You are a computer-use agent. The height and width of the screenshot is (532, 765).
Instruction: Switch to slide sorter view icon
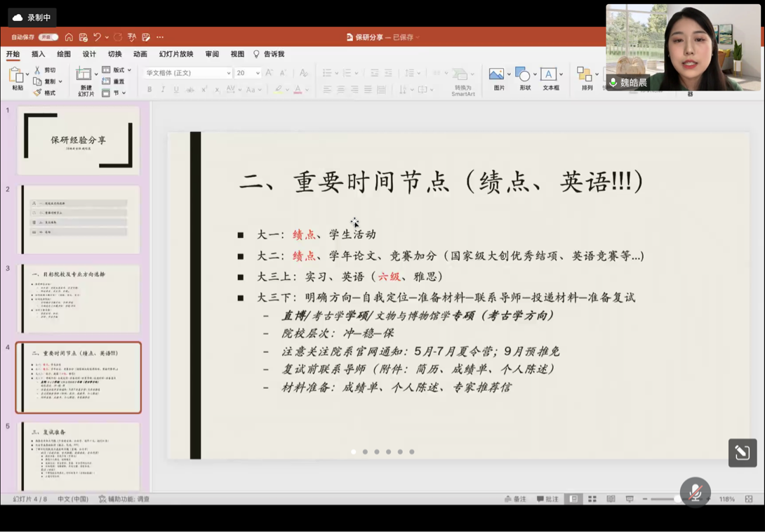click(x=592, y=499)
